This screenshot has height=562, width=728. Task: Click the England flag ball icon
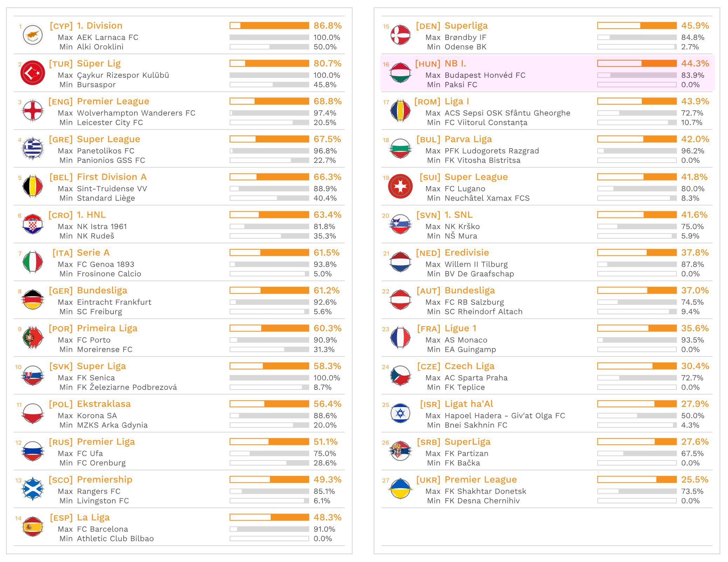pos(33,111)
